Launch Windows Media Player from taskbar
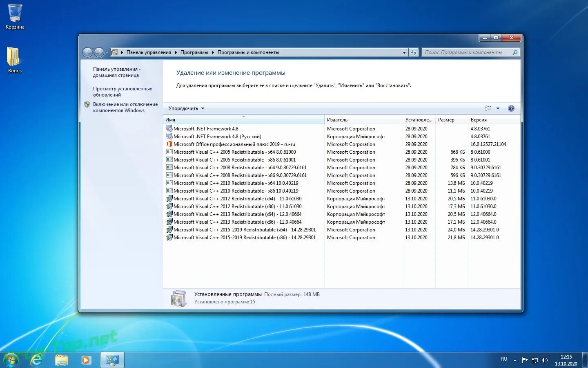Image resolution: width=588 pixels, height=368 pixels. [86, 360]
